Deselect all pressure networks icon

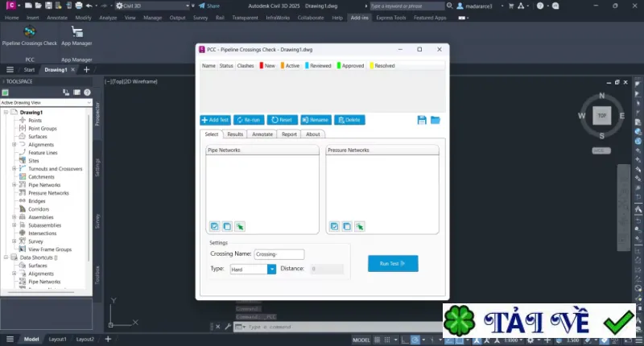[347, 226]
